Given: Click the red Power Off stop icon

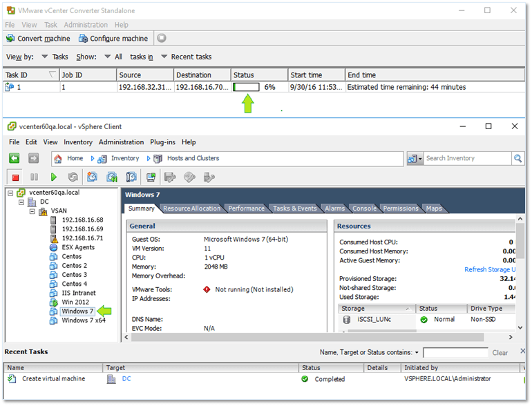Looking at the screenshot, I should coord(15,177).
